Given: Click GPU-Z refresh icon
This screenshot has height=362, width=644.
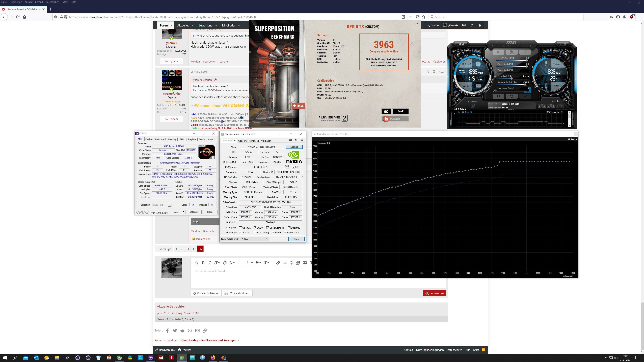Looking at the screenshot, I should click(296, 140).
